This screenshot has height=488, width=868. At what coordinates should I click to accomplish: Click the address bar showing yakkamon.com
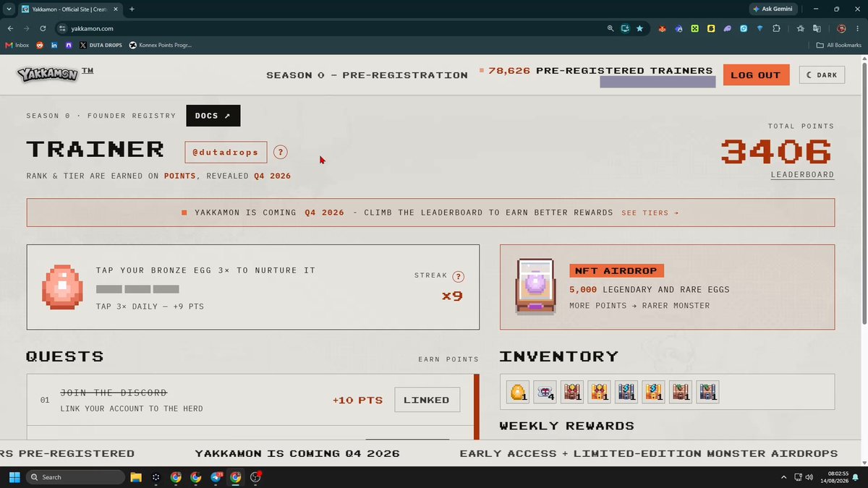[333, 28]
